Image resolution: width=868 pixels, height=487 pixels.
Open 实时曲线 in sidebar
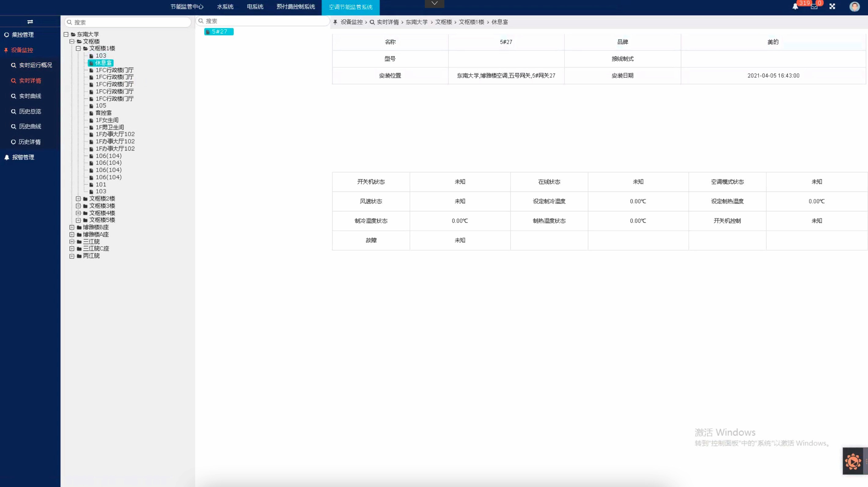pos(30,96)
